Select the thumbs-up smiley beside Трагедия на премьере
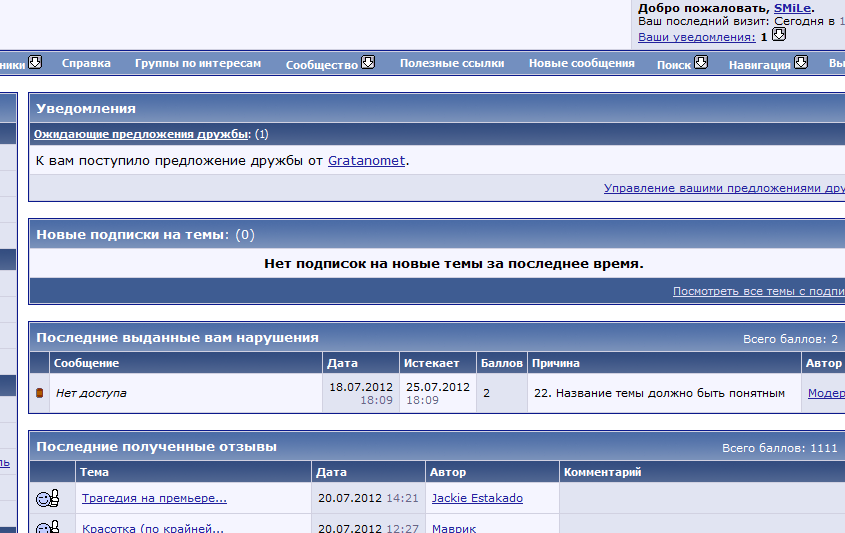The image size is (845, 533). pos(47,499)
